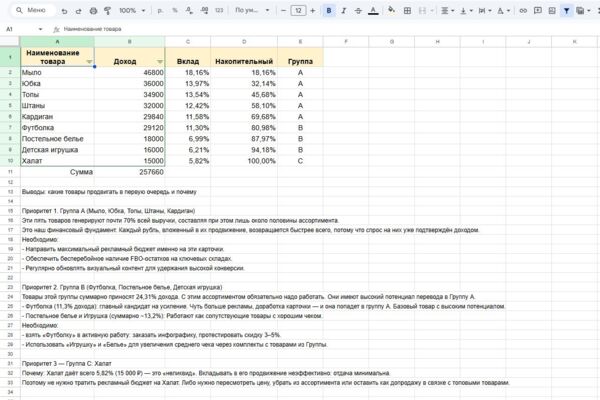Viewport: 600px width, 400px height.
Task: Insert a comment
Action: [x=538, y=11]
